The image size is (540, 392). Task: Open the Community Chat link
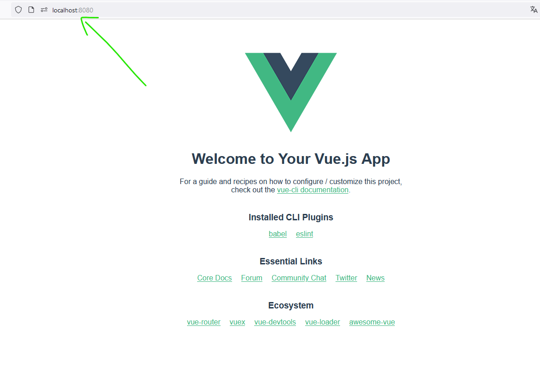point(299,278)
